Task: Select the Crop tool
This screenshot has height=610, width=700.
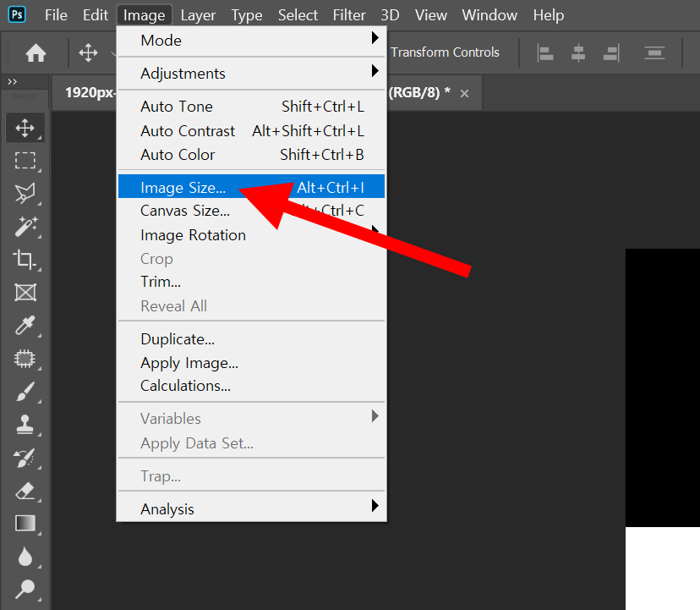Action: tap(25, 260)
